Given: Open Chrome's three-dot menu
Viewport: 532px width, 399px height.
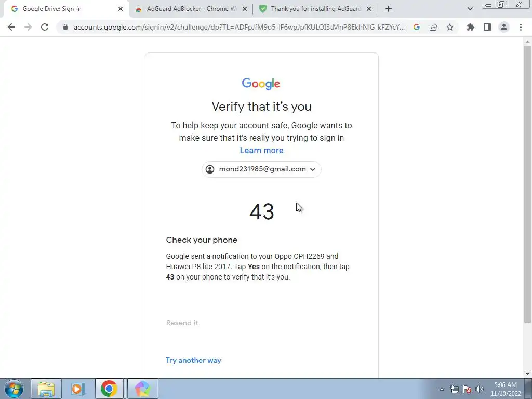Looking at the screenshot, I should (521, 27).
